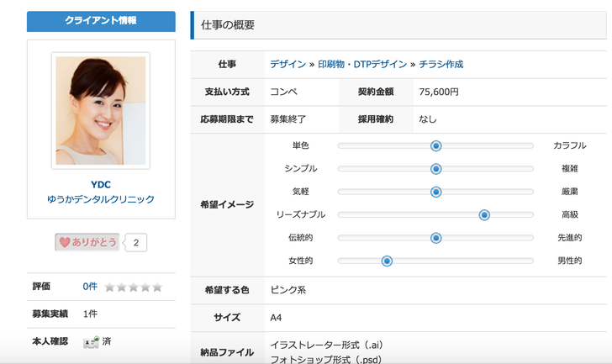Open the 印刷物・DTPデザイン category link
The image size is (612, 364).
pos(362,65)
